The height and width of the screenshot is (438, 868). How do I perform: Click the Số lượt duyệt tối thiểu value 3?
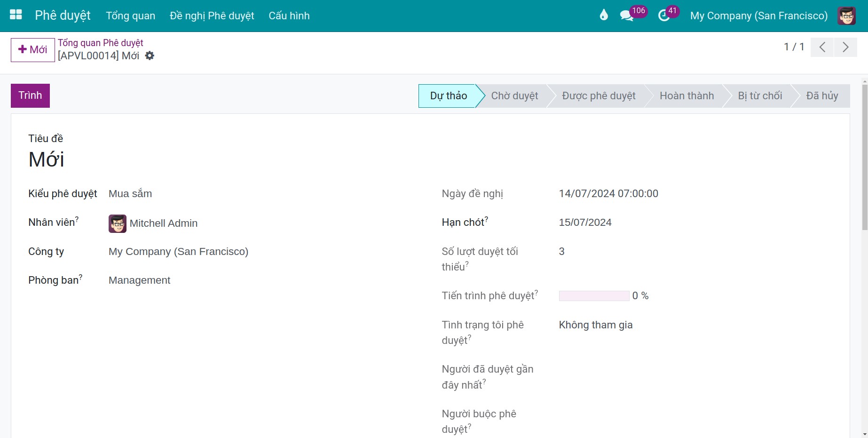coord(561,252)
